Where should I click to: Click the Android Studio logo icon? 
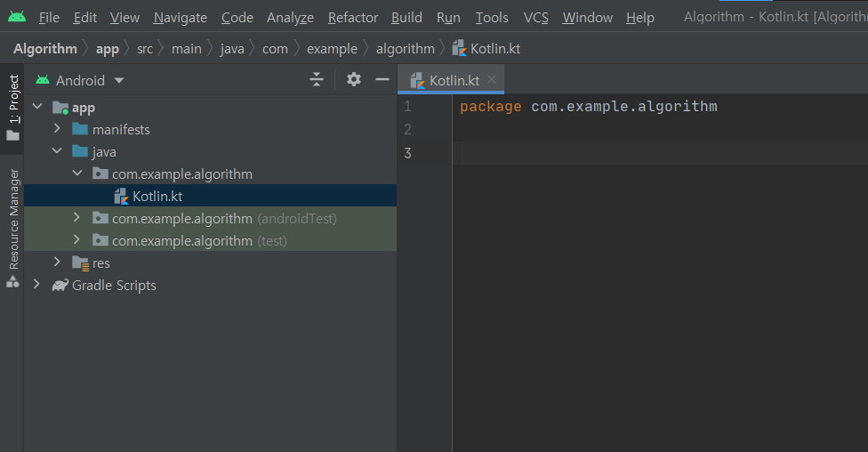click(17, 17)
